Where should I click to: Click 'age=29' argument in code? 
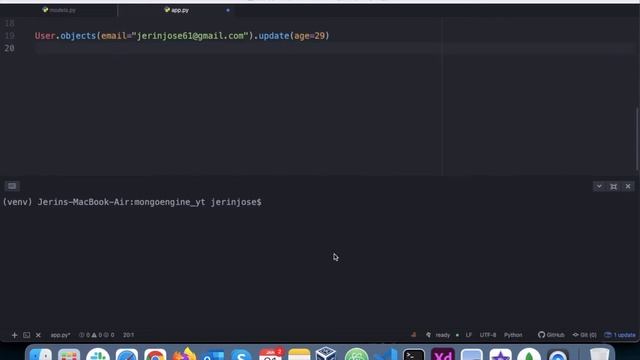(x=309, y=36)
